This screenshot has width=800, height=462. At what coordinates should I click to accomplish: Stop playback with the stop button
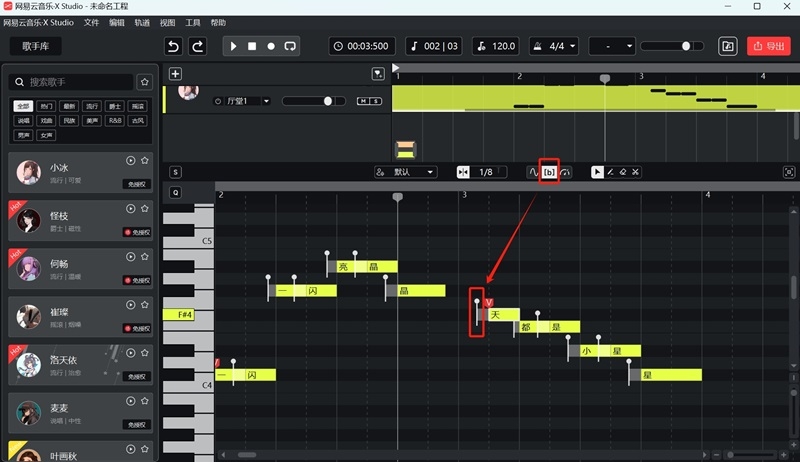tap(252, 46)
